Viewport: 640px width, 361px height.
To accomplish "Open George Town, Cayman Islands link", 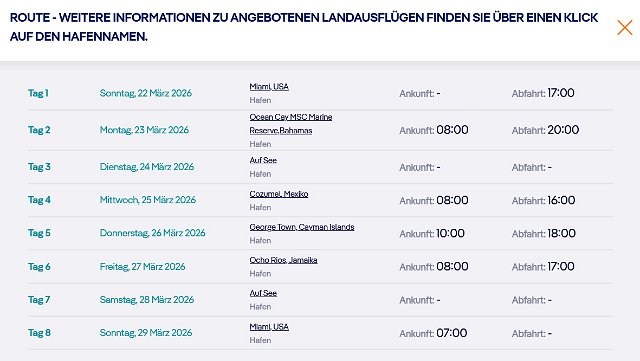I will [302, 227].
